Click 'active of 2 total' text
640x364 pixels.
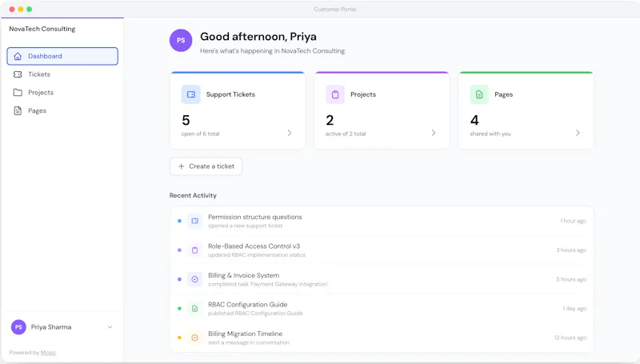(346, 134)
